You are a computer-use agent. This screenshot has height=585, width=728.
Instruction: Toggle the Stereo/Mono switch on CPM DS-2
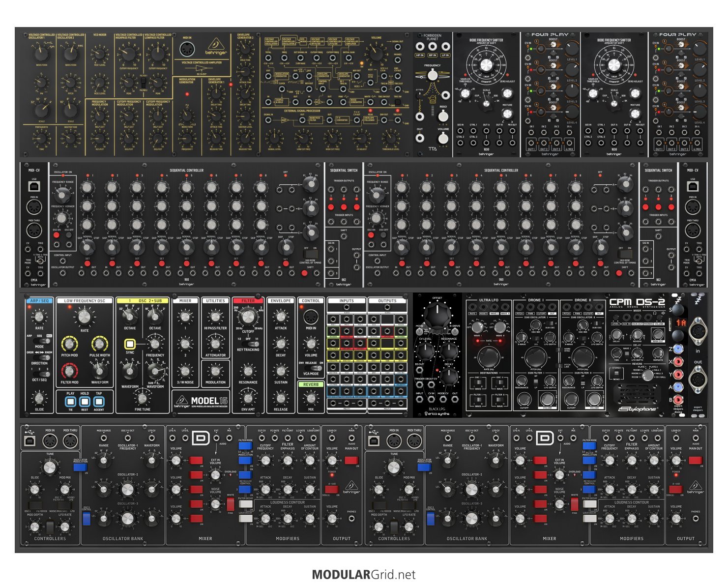[616, 372]
